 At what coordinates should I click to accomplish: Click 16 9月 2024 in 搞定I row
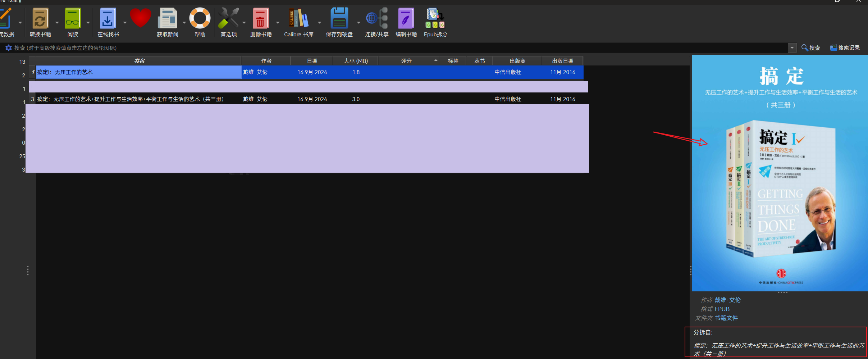[312, 72]
